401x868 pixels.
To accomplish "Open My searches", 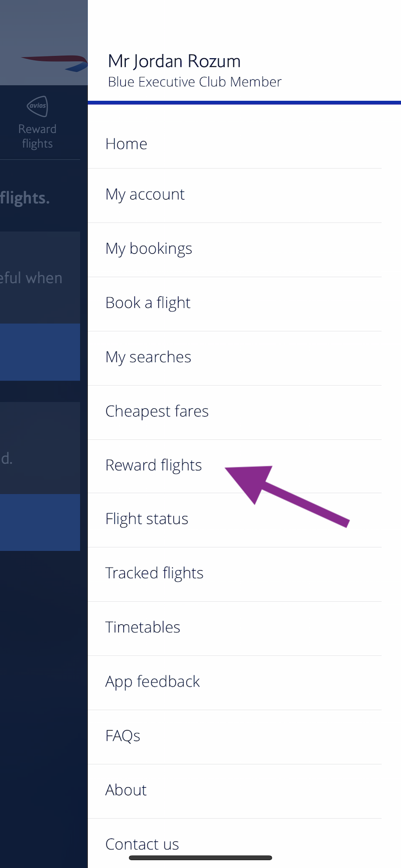I will 235,358.
